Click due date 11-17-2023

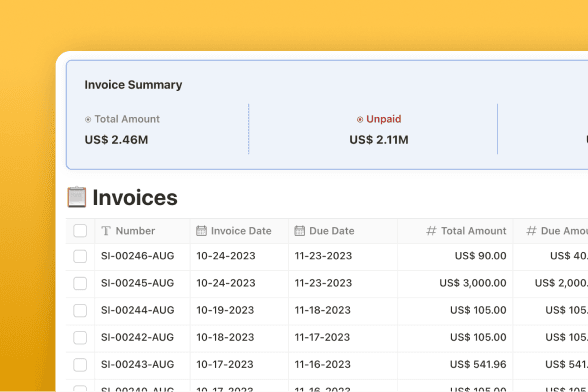(322, 337)
